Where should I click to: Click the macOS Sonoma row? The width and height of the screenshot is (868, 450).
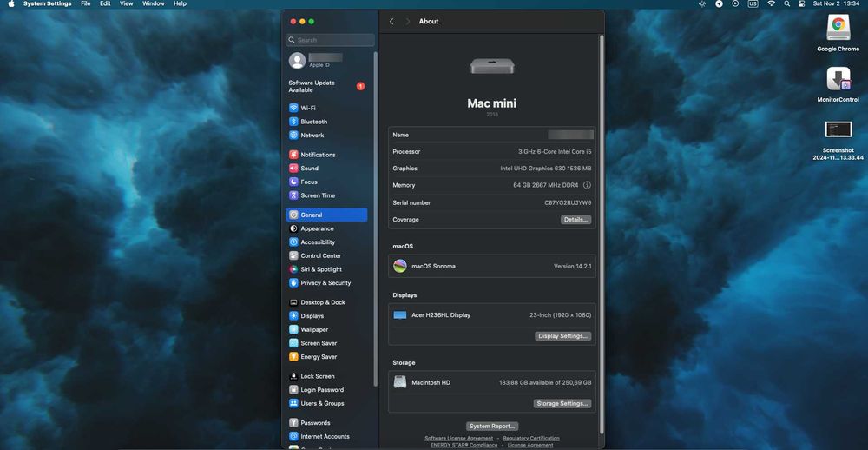[x=492, y=266]
